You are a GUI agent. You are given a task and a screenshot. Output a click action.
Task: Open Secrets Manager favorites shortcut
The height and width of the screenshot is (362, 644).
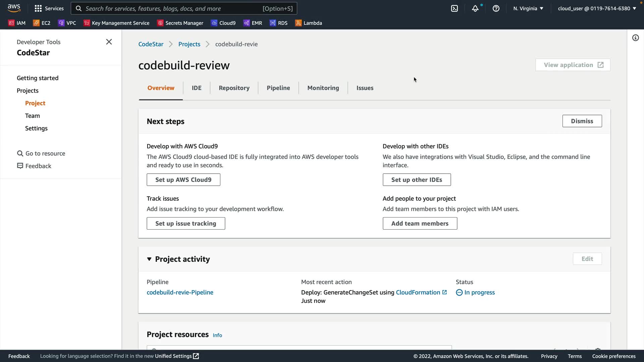point(180,23)
